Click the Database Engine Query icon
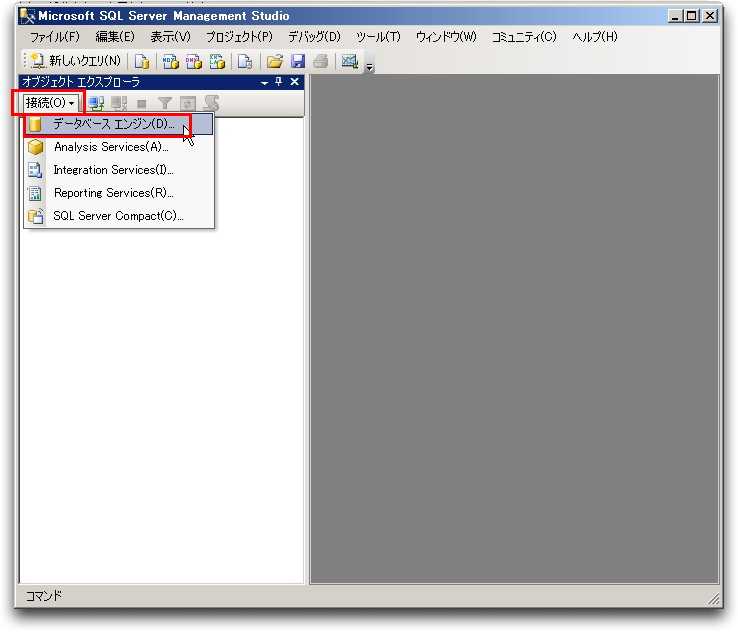Screen dimensions: 738x632 [x=142, y=61]
